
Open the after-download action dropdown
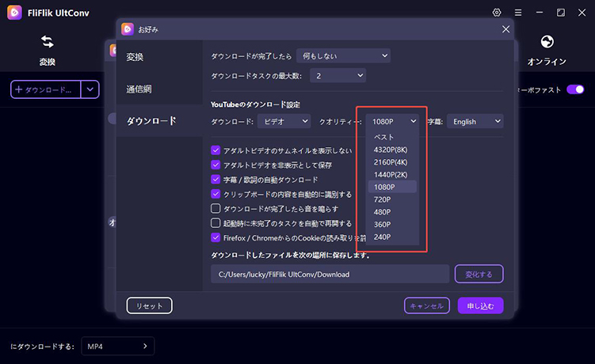pyautogui.click(x=343, y=56)
